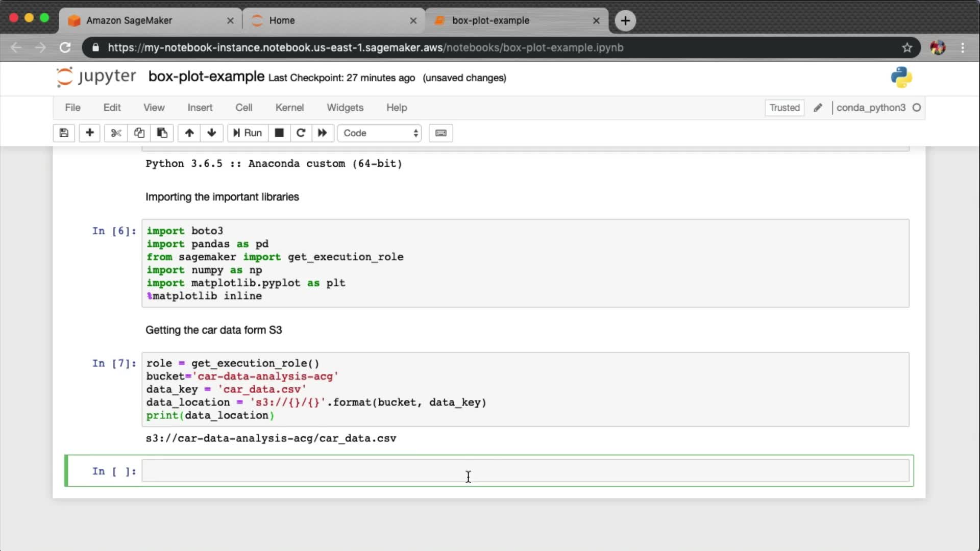The height and width of the screenshot is (551, 980).
Task: Click into the empty code cell
Action: [x=525, y=471]
